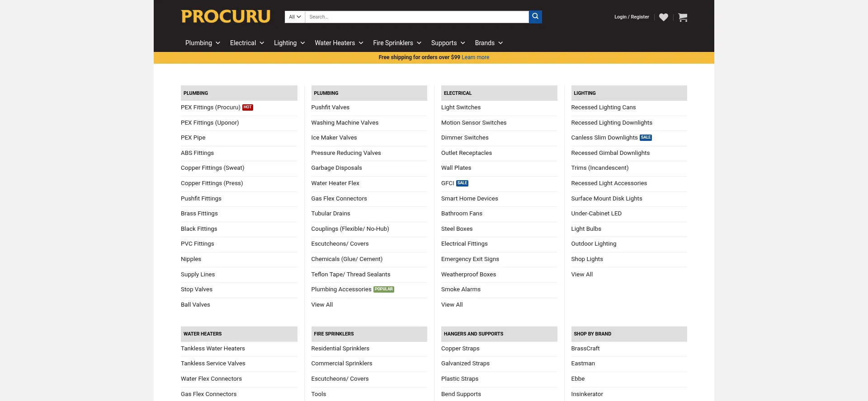Focus the Search input field
The width and height of the screenshot is (868, 401).
(x=417, y=17)
